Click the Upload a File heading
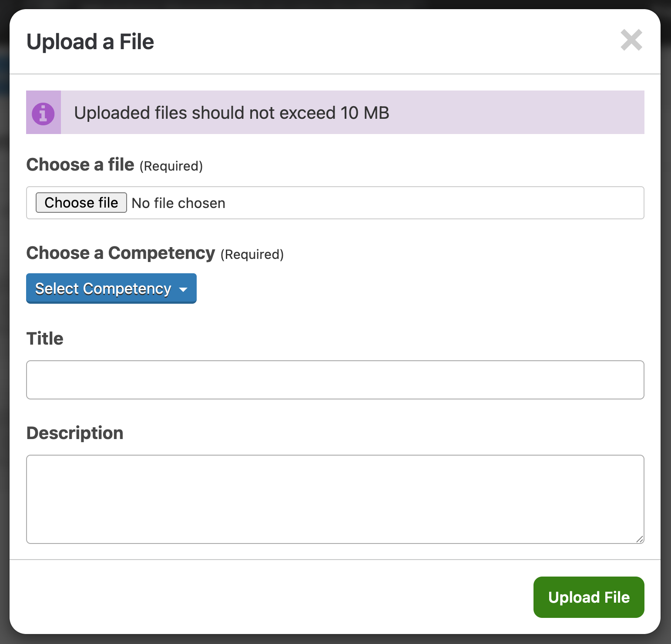Image resolution: width=671 pixels, height=644 pixels. point(91,42)
